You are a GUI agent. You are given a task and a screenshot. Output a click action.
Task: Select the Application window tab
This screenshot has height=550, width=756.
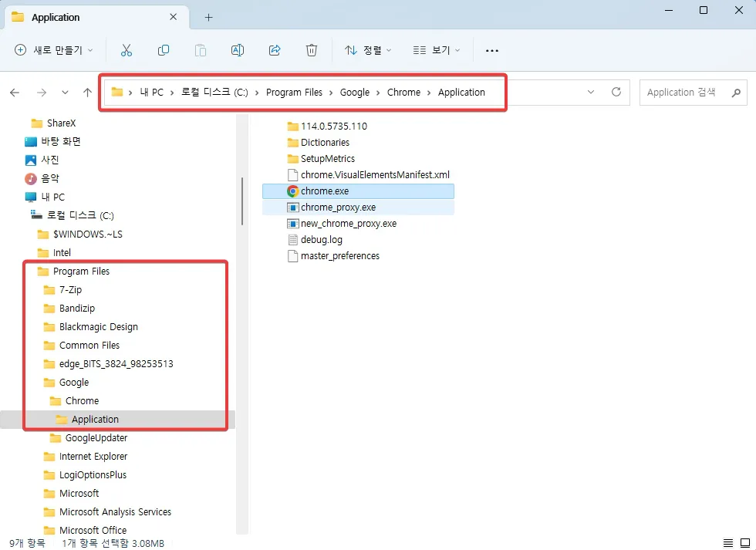tap(96, 17)
